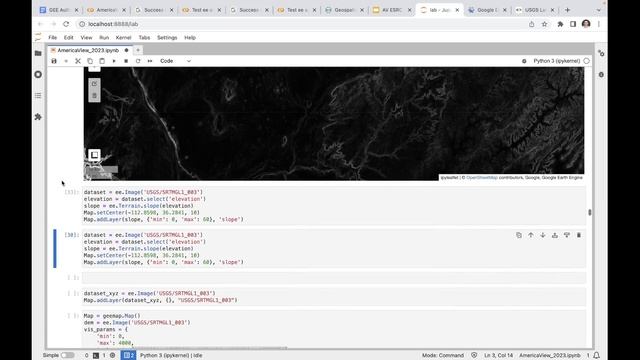The height and width of the screenshot is (360, 640).
Task: Click the kernel status circle indicator
Action: 587,61
